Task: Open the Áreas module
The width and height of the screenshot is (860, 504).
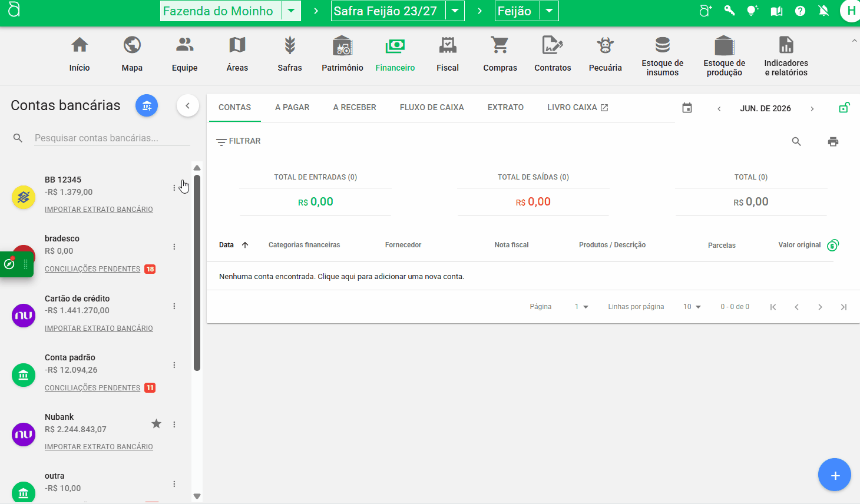Action: (237, 54)
